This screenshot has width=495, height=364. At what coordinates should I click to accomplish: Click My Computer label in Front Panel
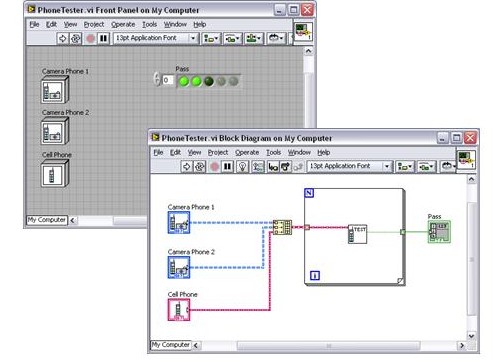tap(47, 220)
